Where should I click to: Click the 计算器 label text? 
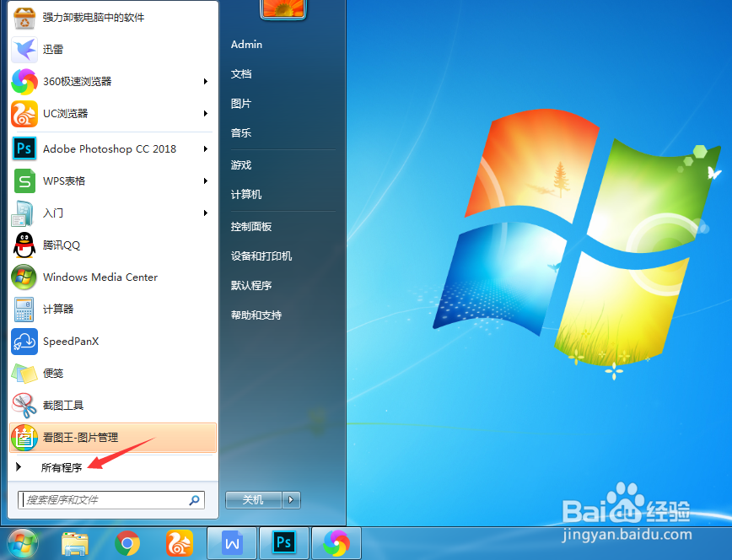coord(58,310)
